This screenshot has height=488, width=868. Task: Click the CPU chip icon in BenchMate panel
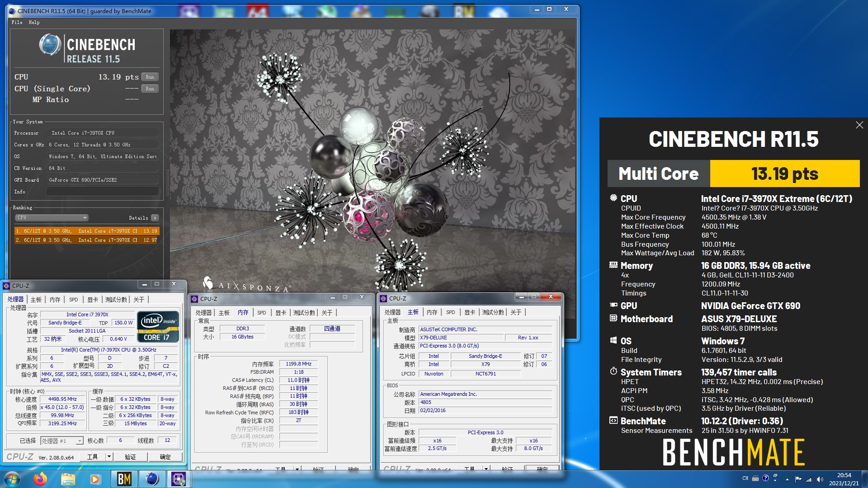pyautogui.click(x=613, y=198)
